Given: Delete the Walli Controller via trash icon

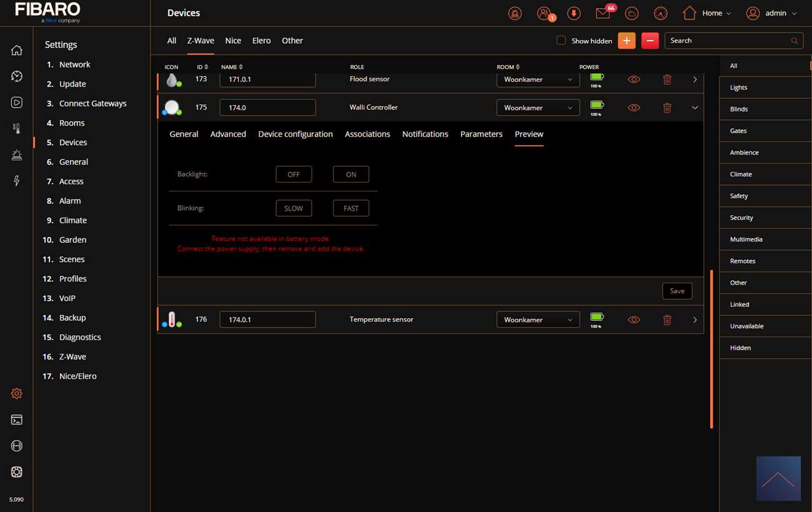Looking at the screenshot, I should coord(667,108).
